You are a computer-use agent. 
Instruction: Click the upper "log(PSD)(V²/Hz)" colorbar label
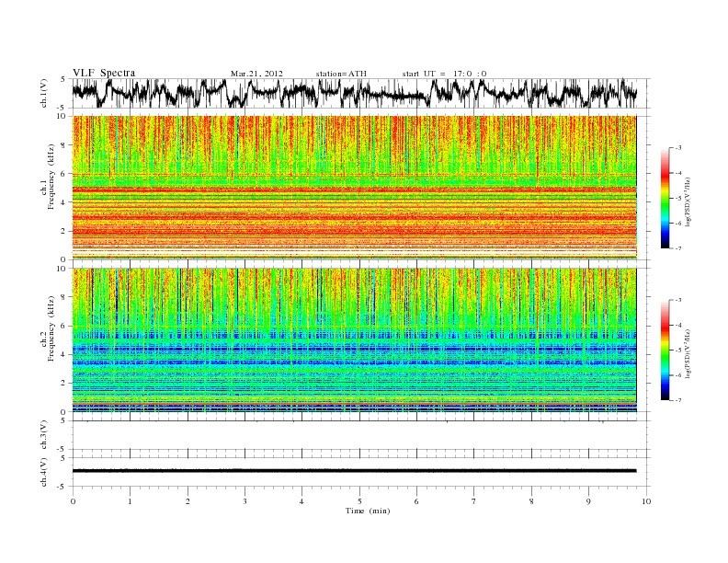coord(688,201)
